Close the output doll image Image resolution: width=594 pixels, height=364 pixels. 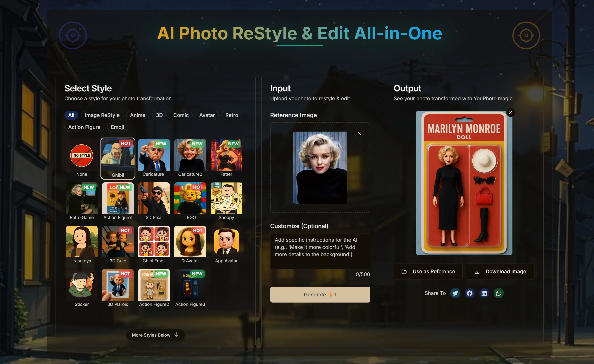pyautogui.click(x=511, y=112)
